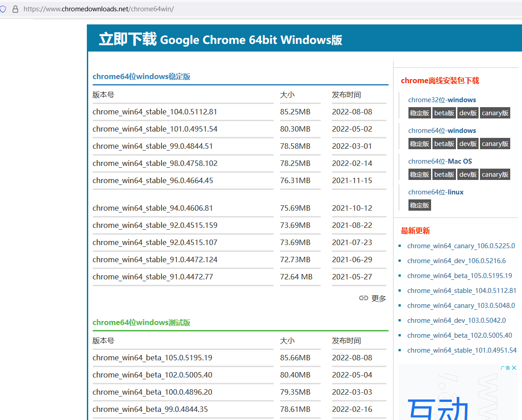Select 稳定版 under chrome64位-Mac OS
Viewport: 522px width, 420px height.
419,175
